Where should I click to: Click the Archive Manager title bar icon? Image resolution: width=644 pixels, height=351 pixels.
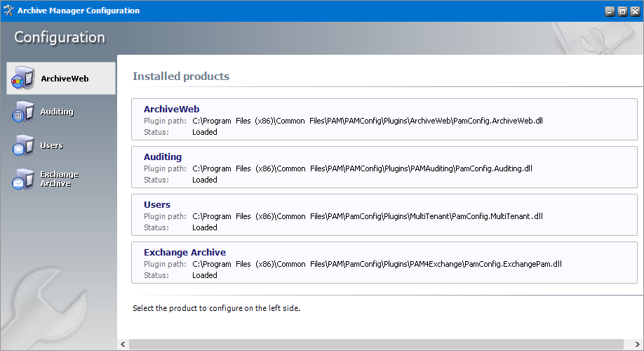[8, 11]
